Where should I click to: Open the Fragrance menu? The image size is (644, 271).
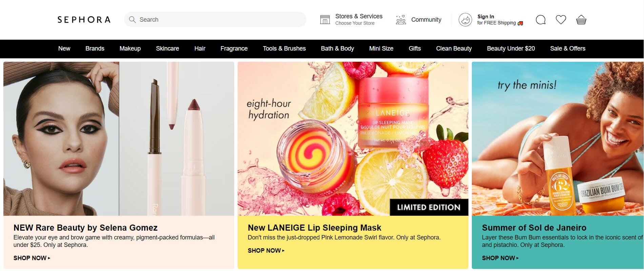(x=234, y=49)
